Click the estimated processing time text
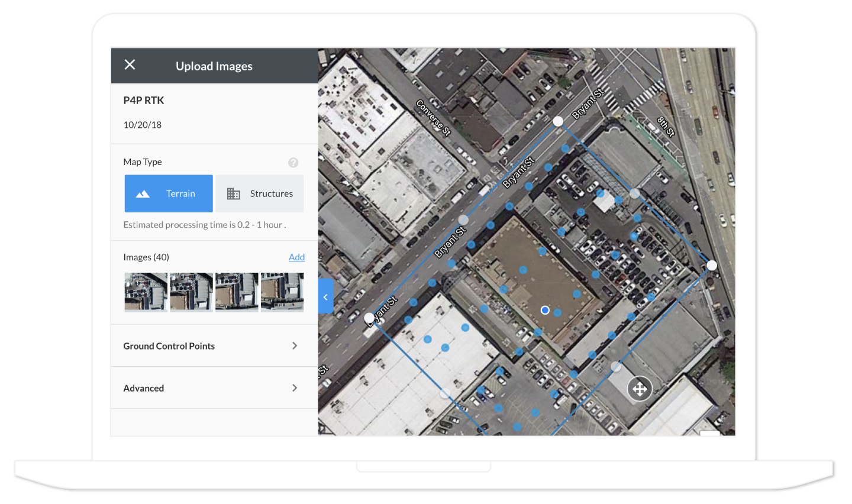This screenshot has width=852, height=504. (205, 225)
